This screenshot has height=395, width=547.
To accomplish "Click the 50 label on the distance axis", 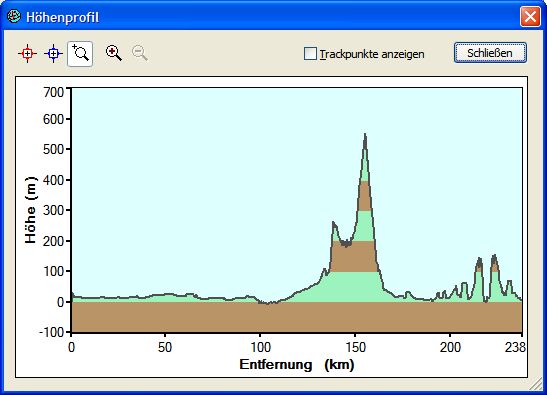I will 165,347.
